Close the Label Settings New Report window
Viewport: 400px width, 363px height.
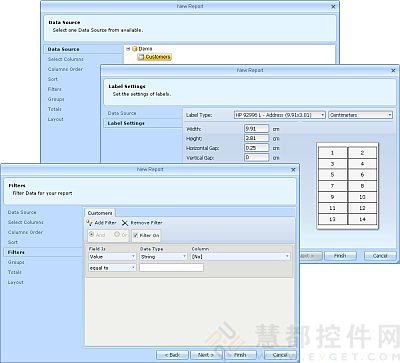tap(393, 70)
